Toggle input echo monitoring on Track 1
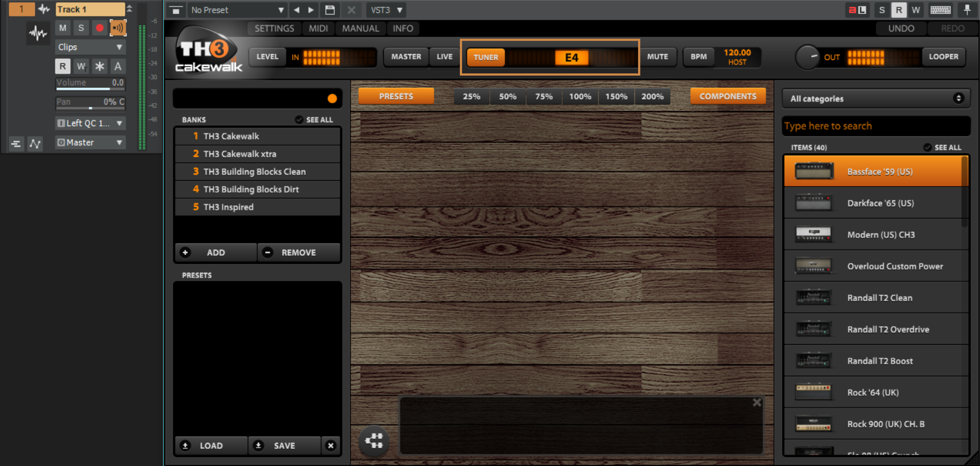Image resolution: width=980 pixels, height=466 pixels. click(x=118, y=28)
